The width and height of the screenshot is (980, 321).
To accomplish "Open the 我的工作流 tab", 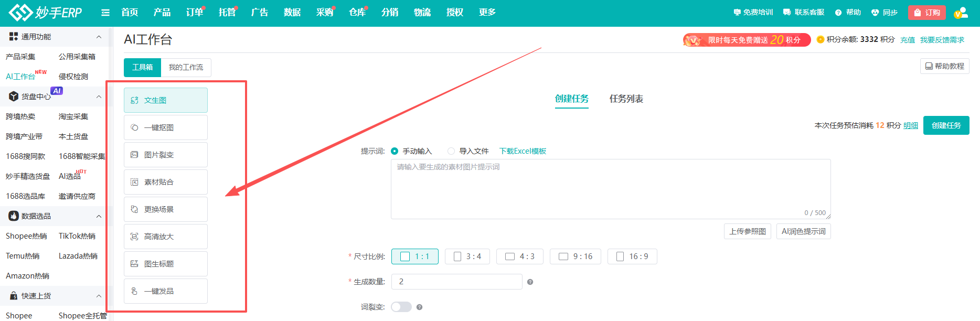I will click(186, 67).
